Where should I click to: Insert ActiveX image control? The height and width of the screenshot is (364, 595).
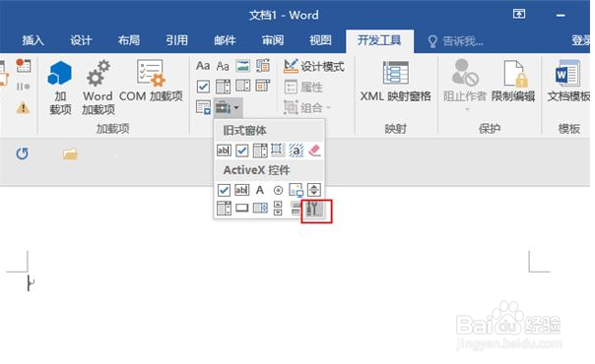coord(296,190)
